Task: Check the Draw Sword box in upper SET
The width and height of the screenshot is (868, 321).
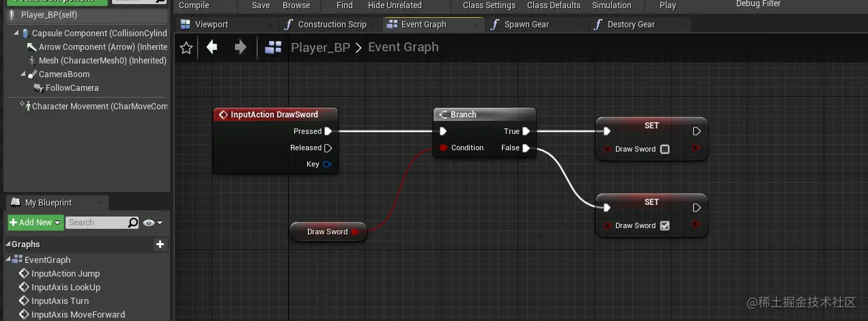Action: (x=664, y=149)
